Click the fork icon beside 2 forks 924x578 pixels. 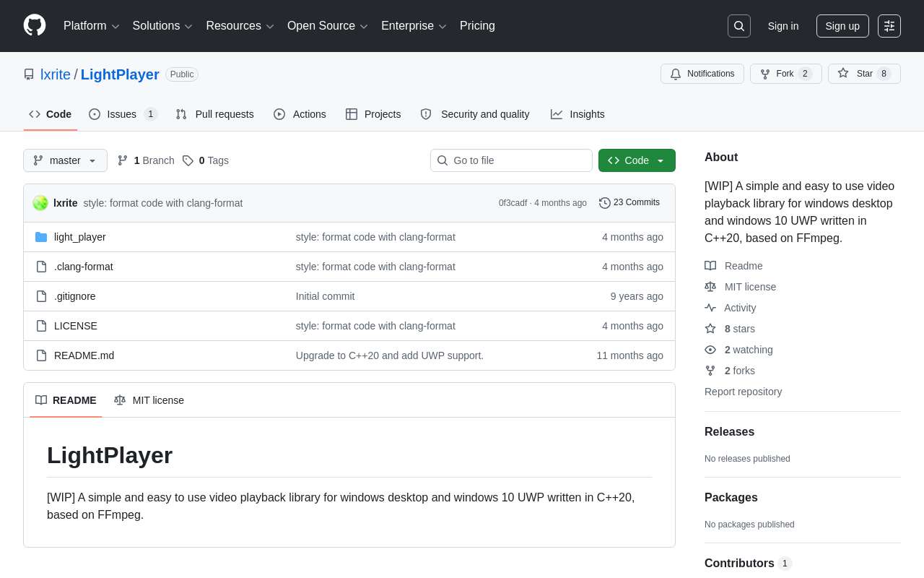point(710,371)
